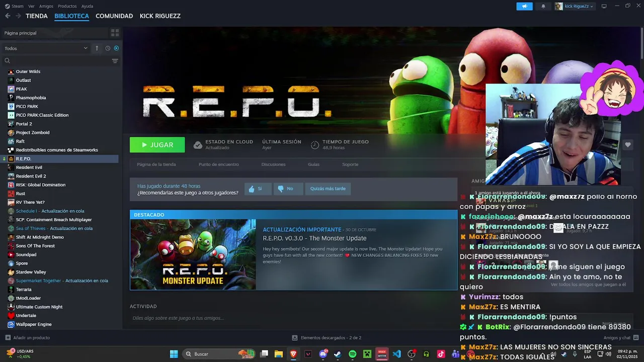Open the Amigos menu
644x362 pixels.
(46, 6)
